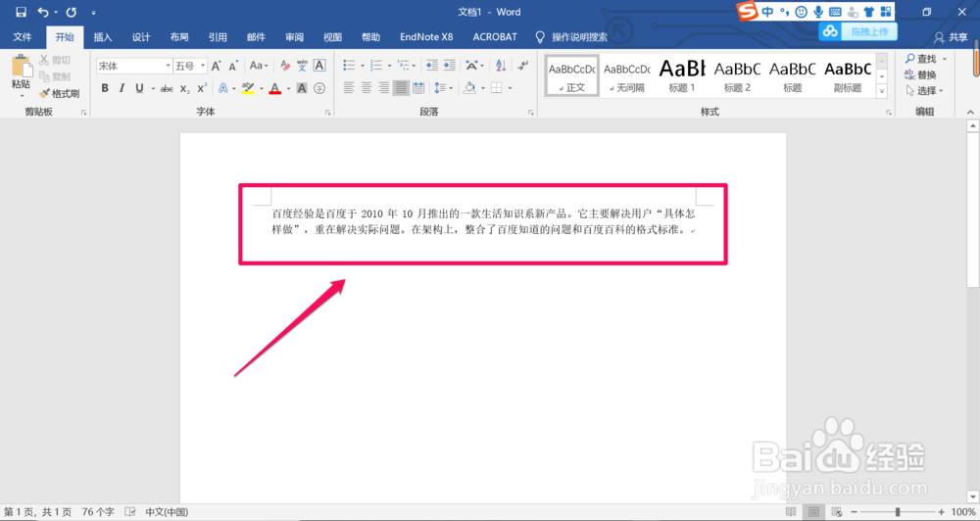
Task: Apply distributed alignment
Action: (x=418, y=88)
